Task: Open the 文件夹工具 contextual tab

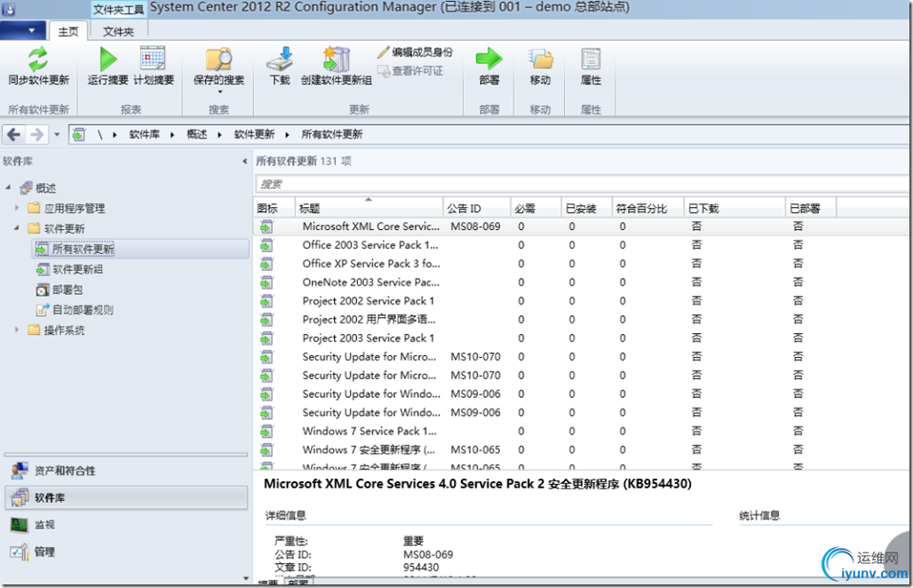Action: [x=119, y=10]
